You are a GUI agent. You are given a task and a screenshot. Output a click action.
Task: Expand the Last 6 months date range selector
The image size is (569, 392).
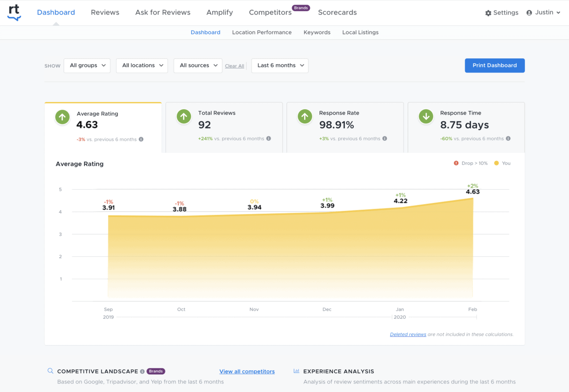tap(280, 65)
